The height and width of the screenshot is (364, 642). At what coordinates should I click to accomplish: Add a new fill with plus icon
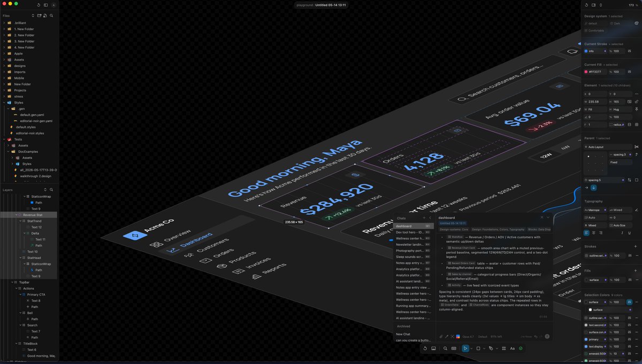[x=637, y=270]
